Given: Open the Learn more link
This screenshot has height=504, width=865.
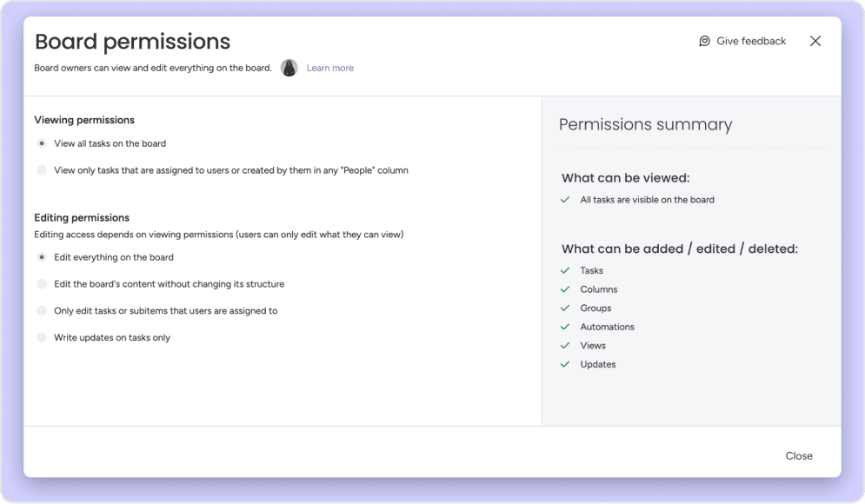Looking at the screenshot, I should pyautogui.click(x=330, y=68).
